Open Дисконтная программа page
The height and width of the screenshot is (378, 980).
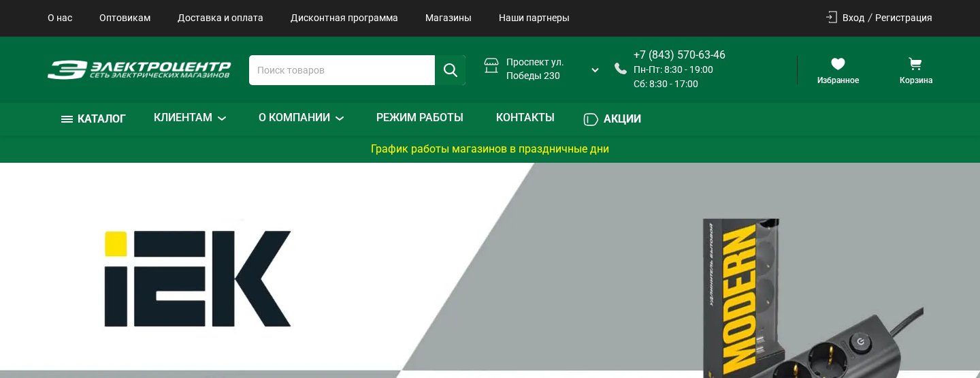coord(344,18)
